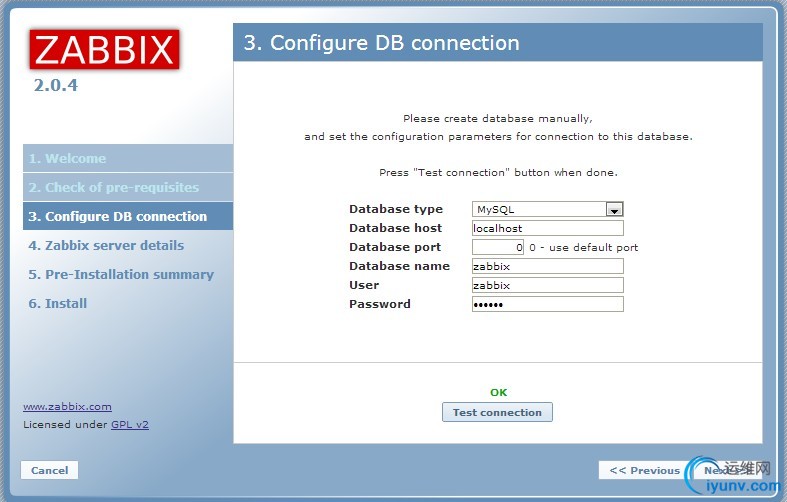
Task: Click the Database type label
Action: click(x=396, y=209)
